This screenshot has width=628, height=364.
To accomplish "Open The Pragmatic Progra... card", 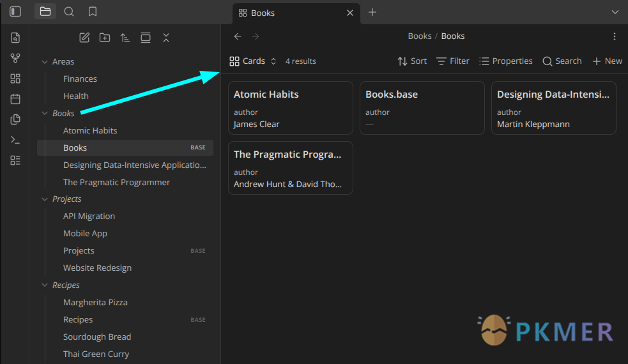I will pyautogui.click(x=291, y=168).
